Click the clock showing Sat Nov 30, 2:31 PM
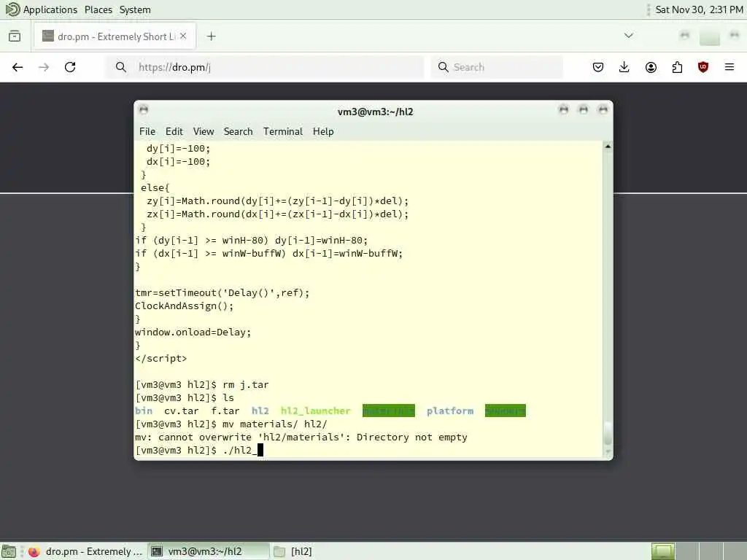This screenshot has width=747, height=560. click(x=698, y=9)
